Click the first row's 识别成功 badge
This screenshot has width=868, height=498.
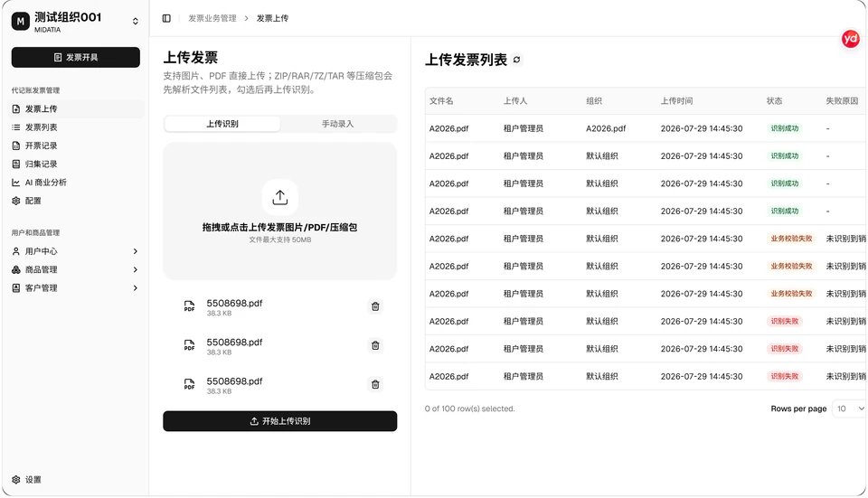pyautogui.click(x=785, y=128)
